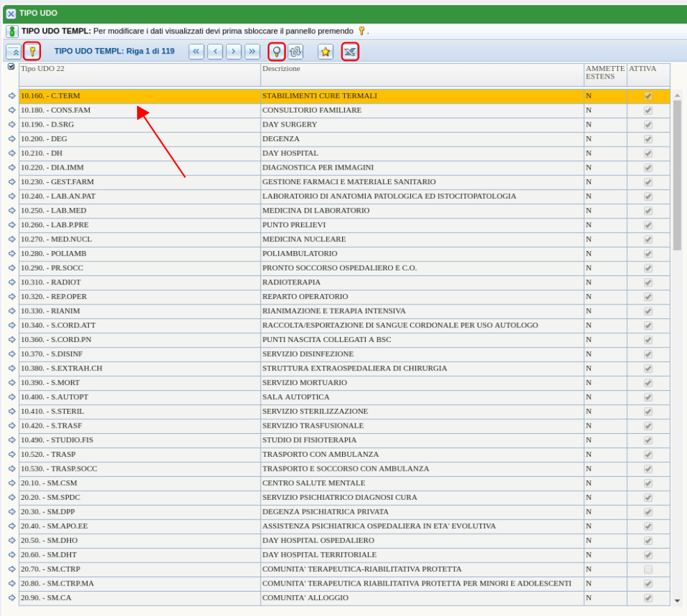The image size is (687, 616).
Task: Refresh data with the reload arrows icon
Action: [x=296, y=51]
